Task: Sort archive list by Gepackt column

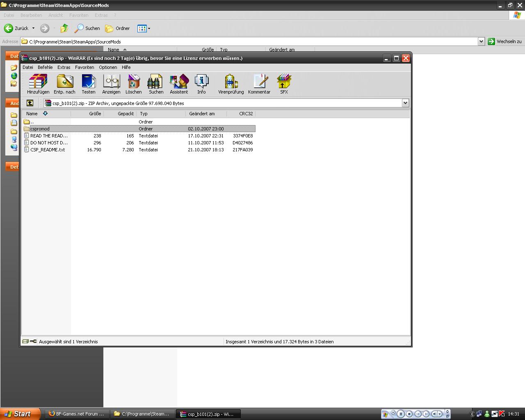Action: click(120, 114)
